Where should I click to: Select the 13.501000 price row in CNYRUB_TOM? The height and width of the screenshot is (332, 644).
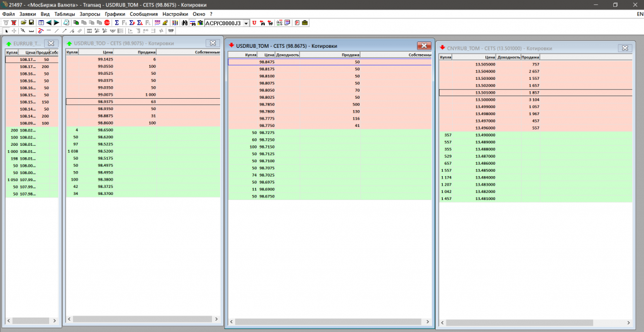tap(535, 93)
